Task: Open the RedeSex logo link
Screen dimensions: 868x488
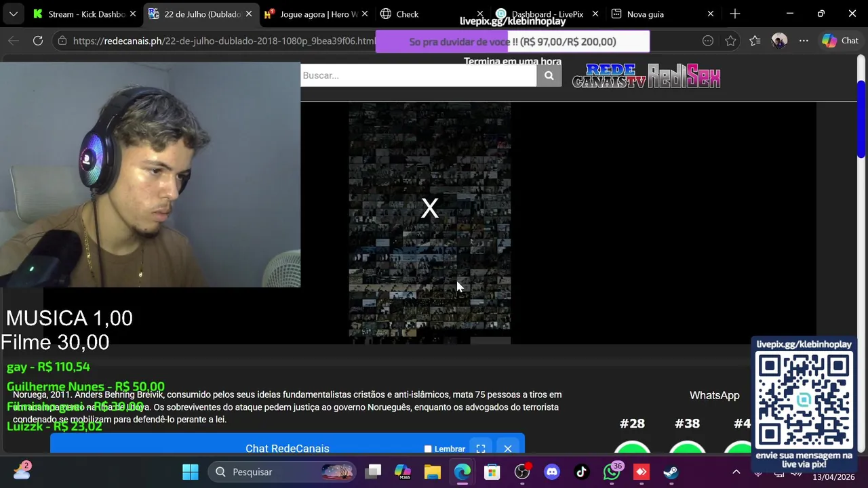Action: pyautogui.click(x=684, y=76)
